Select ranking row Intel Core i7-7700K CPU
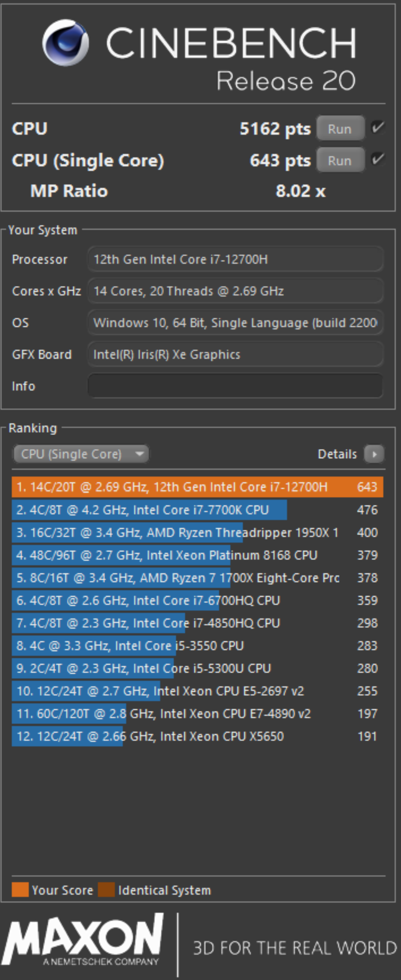 pos(198,510)
